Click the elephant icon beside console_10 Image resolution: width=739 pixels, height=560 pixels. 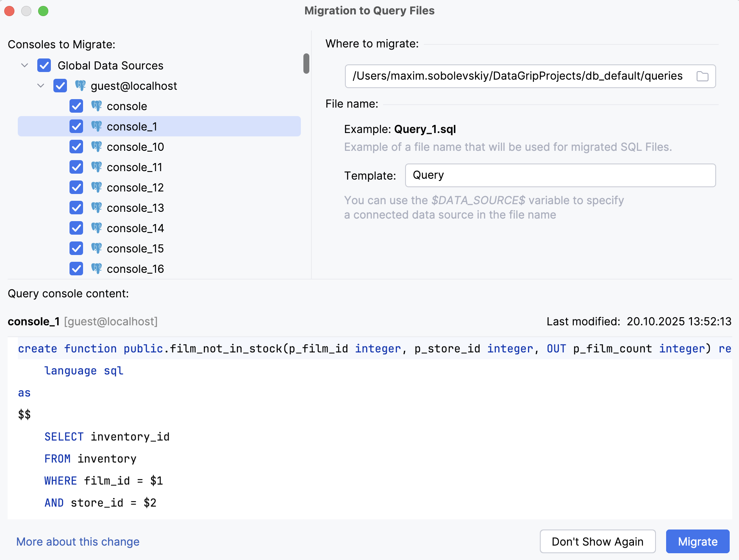coord(97,147)
